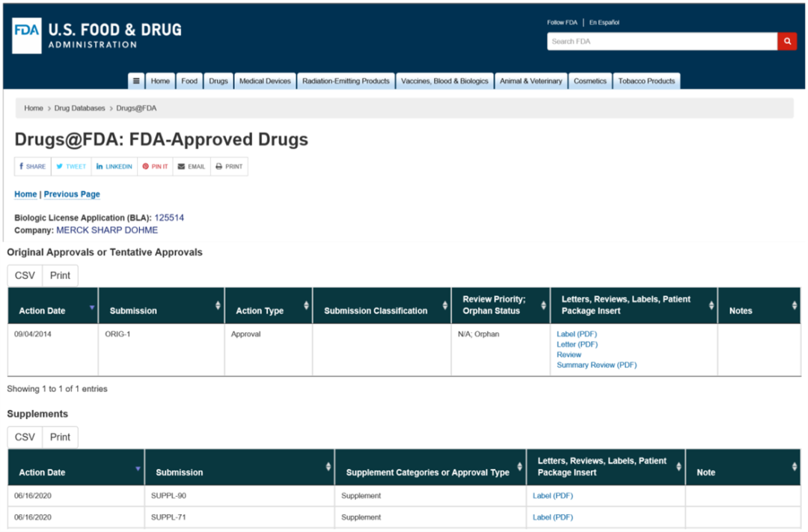Click Drug Databases breadcrumb
The image size is (808, 532).
[x=79, y=108]
